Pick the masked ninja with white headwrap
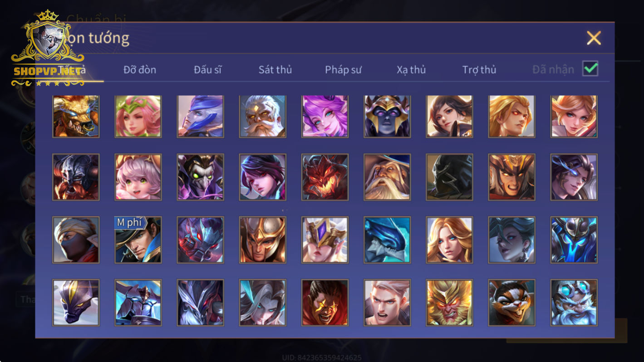 point(76,240)
